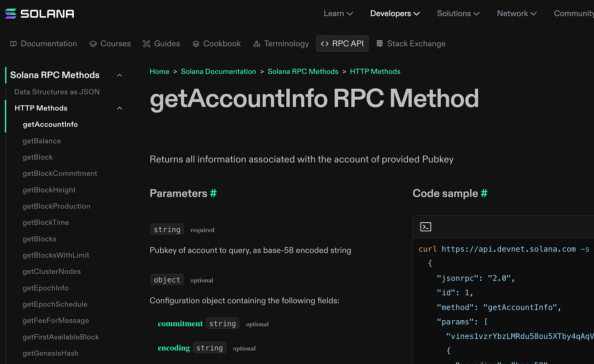Click the encoding field name
The width and height of the screenshot is (594, 364).
point(174,348)
